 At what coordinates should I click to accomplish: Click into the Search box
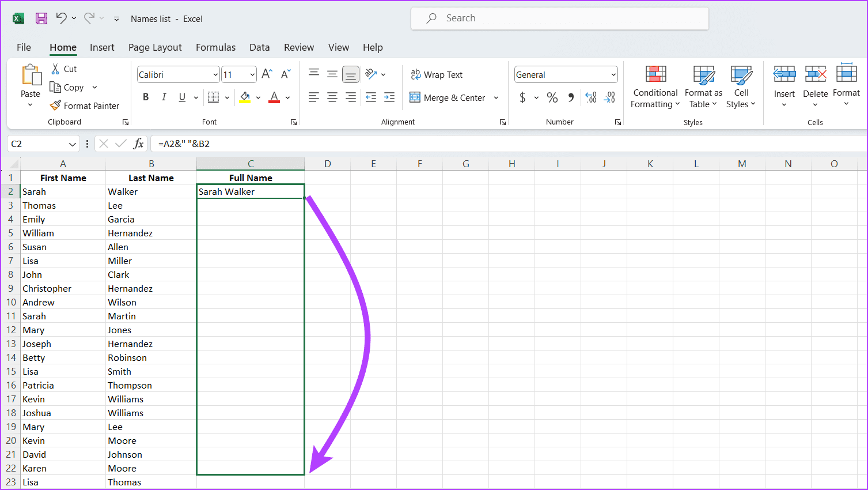(x=560, y=18)
